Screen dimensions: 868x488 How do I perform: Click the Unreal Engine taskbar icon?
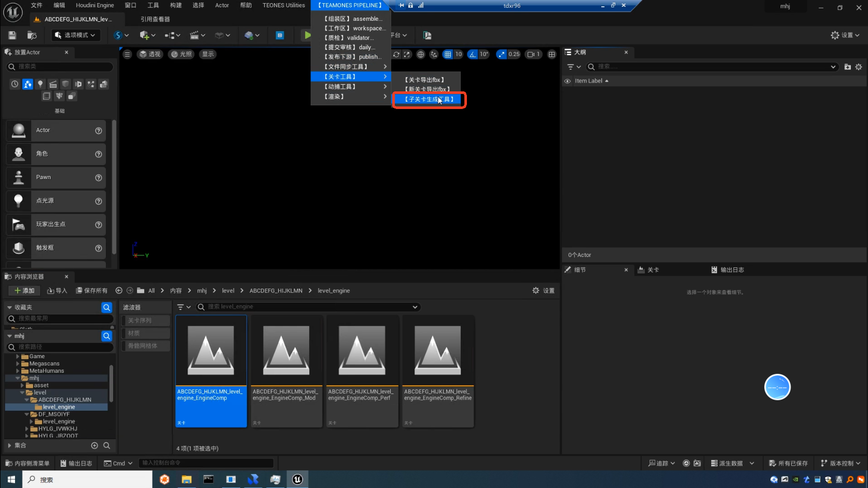coord(297,479)
